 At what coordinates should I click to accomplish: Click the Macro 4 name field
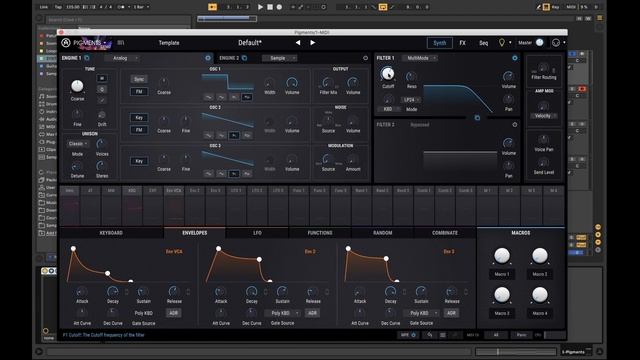pyautogui.click(x=540, y=313)
